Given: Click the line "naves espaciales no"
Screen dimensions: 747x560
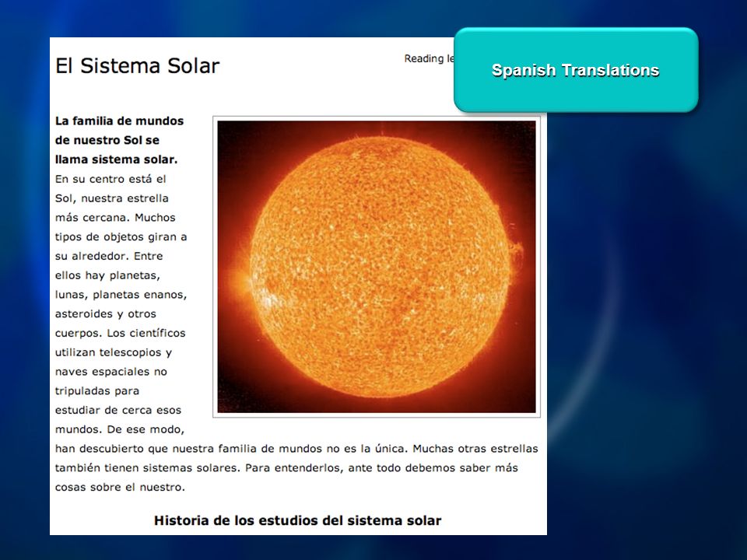Looking at the screenshot, I should (110, 372).
